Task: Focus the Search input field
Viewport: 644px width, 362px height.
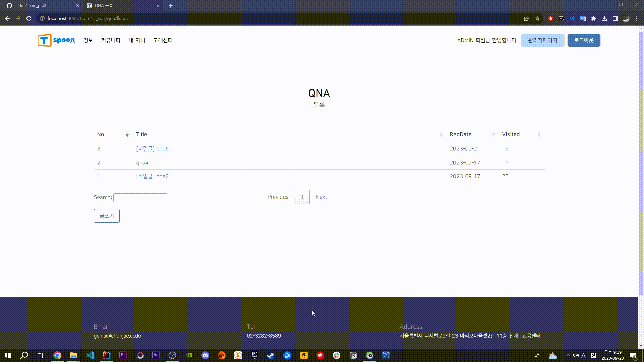Action: (140, 198)
